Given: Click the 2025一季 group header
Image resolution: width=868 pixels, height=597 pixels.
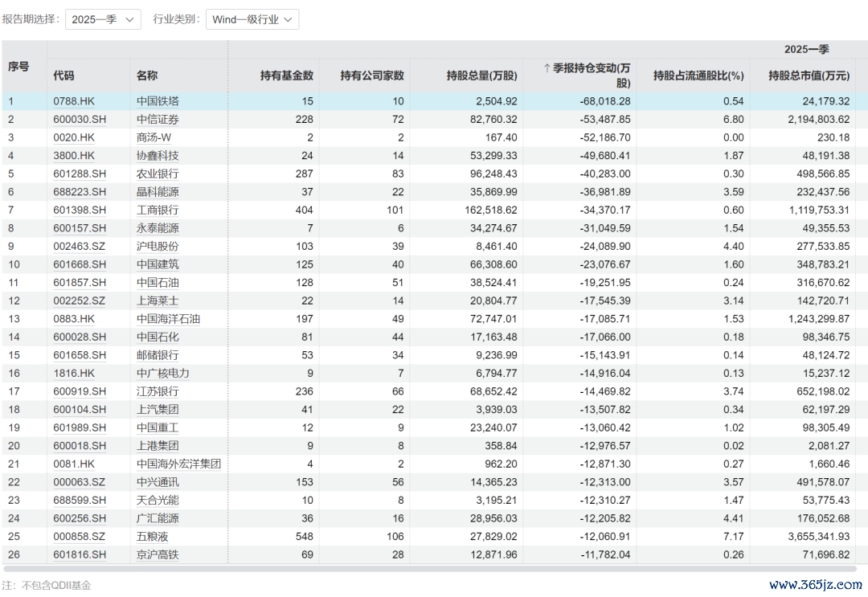Looking at the screenshot, I should (x=807, y=49).
